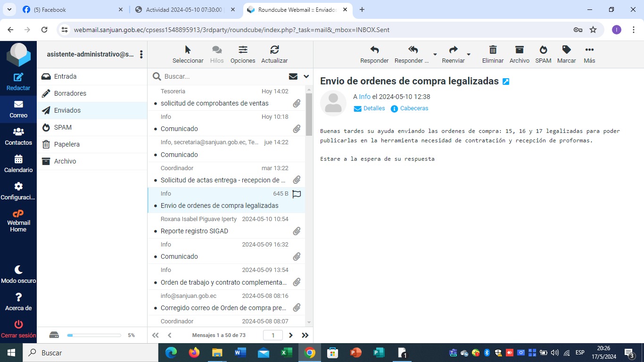Image resolution: width=644 pixels, height=362 pixels.
Task: Mark message as SPAM in toolbar
Action: click(x=543, y=50)
